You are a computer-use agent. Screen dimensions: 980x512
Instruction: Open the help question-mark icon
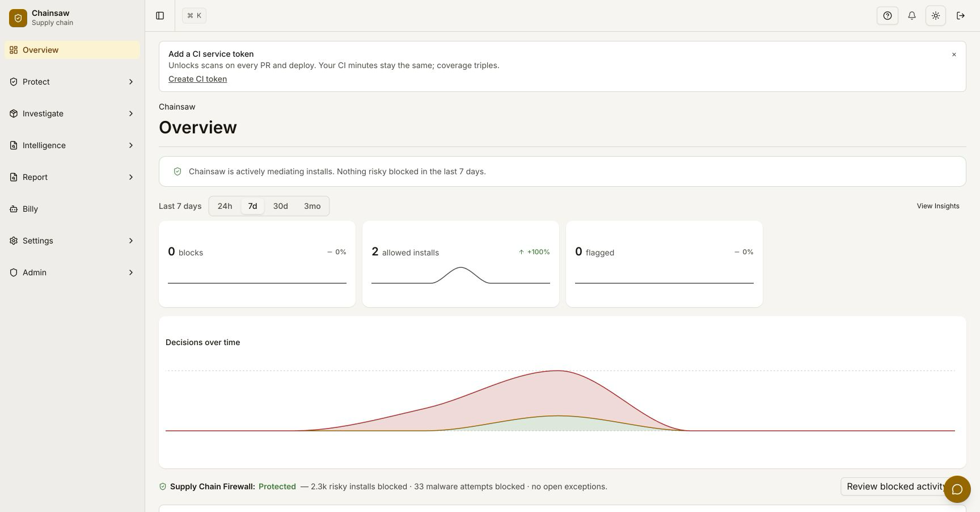[888, 16]
